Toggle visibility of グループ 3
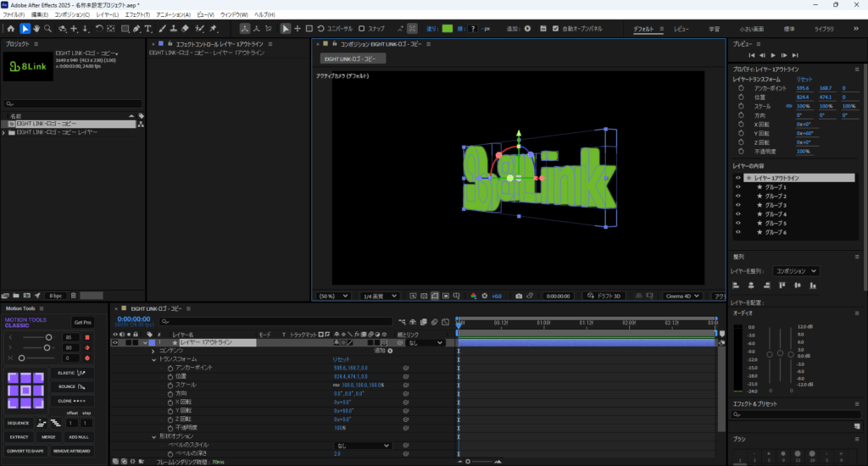Screen dimensions: 868x466 tap(738, 205)
